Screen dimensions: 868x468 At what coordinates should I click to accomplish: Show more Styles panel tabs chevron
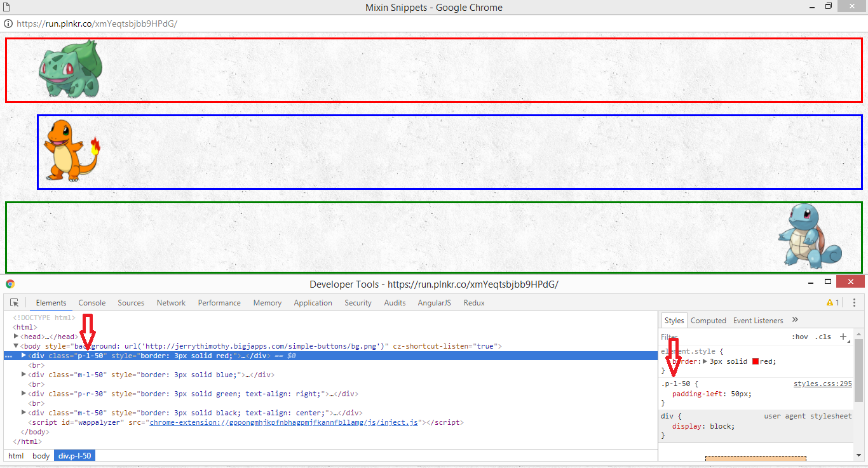[795, 320]
